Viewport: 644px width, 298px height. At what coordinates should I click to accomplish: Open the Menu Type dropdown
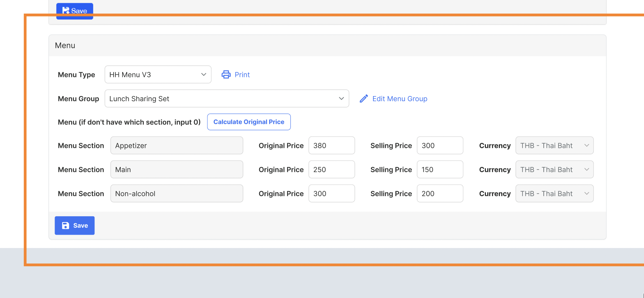(158, 74)
